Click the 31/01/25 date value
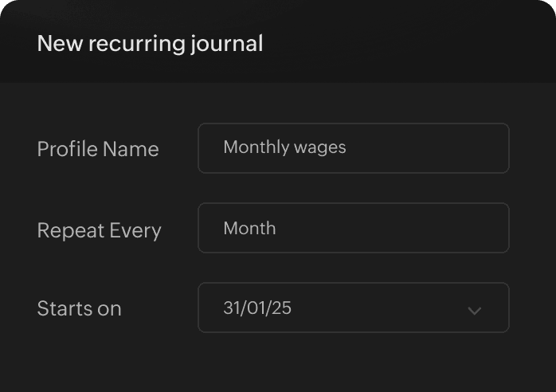The height and width of the screenshot is (392, 556). pyautogui.click(x=257, y=308)
